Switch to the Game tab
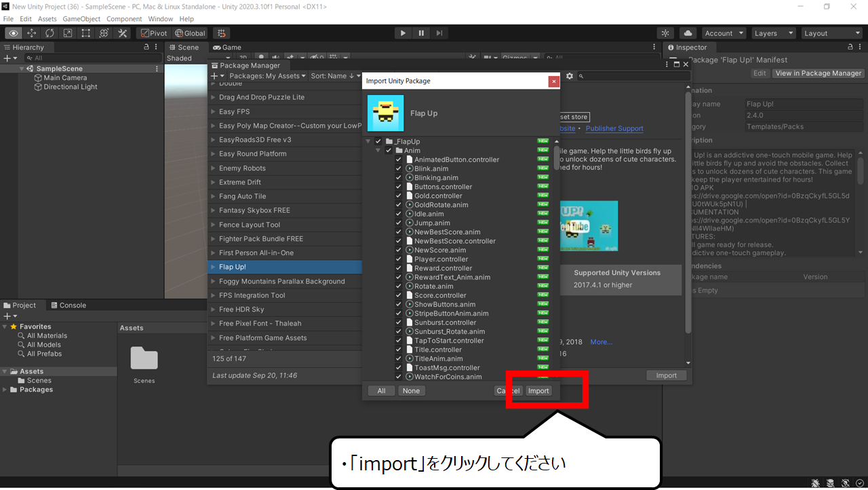 point(227,48)
